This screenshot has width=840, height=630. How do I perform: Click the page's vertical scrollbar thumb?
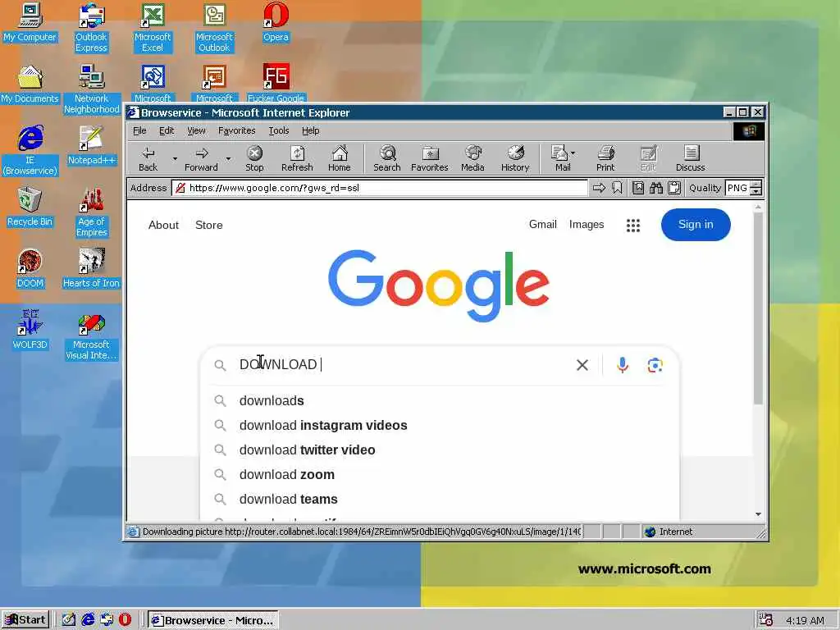758,308
